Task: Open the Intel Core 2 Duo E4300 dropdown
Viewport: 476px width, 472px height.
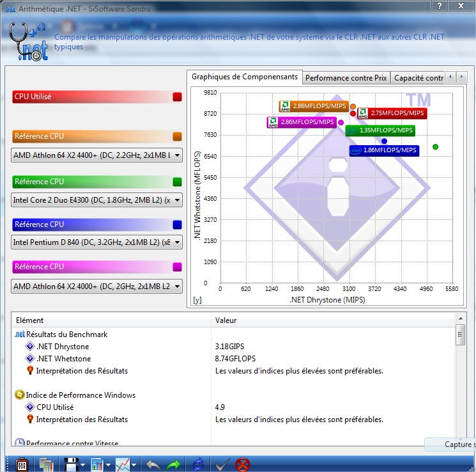Action: point(97,200)
